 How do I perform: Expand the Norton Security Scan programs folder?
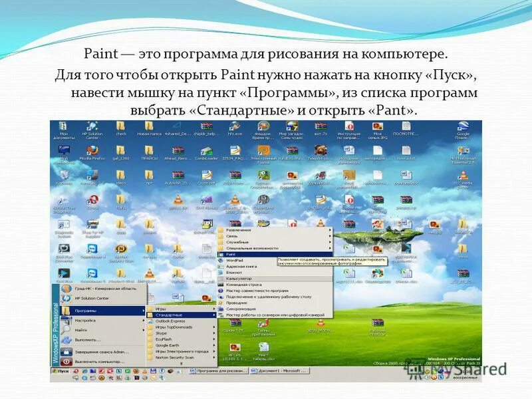coord(182,357)
